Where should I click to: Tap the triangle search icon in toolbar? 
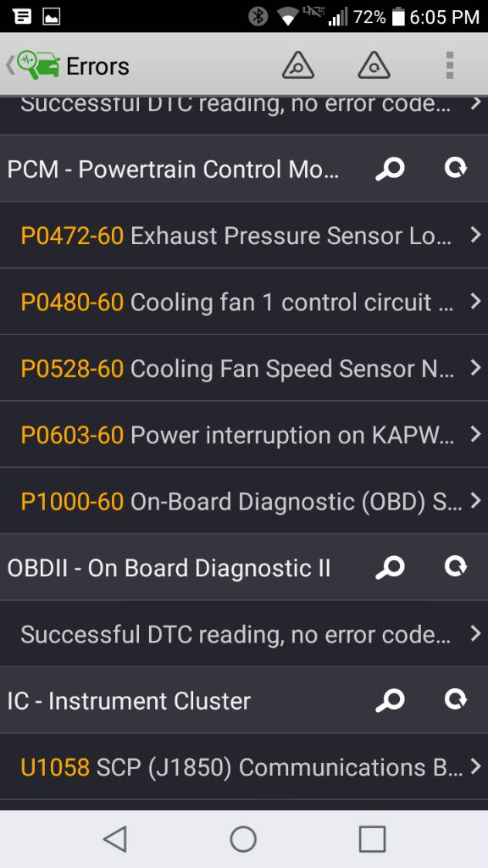[x=298, y=65]
